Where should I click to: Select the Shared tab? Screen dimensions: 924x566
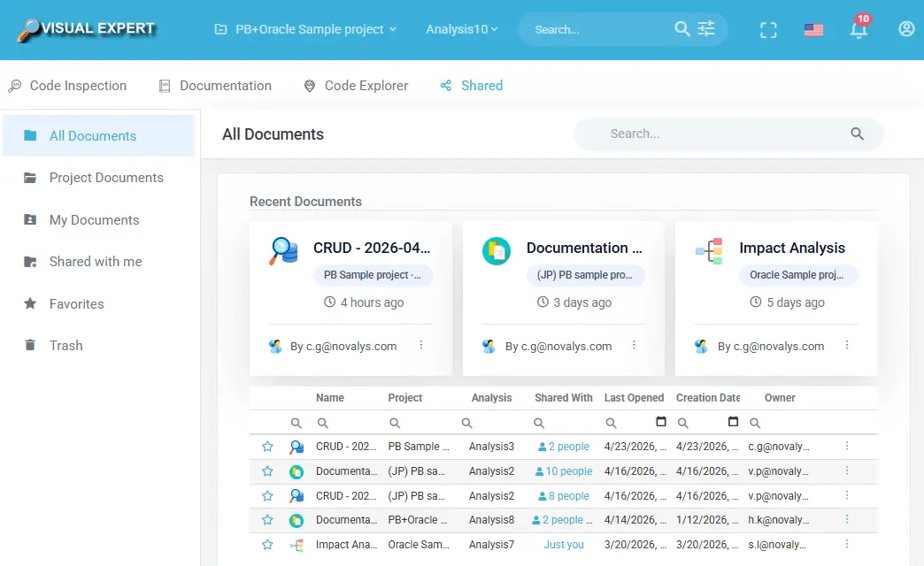pyautogui.click(x=472, y=86)
